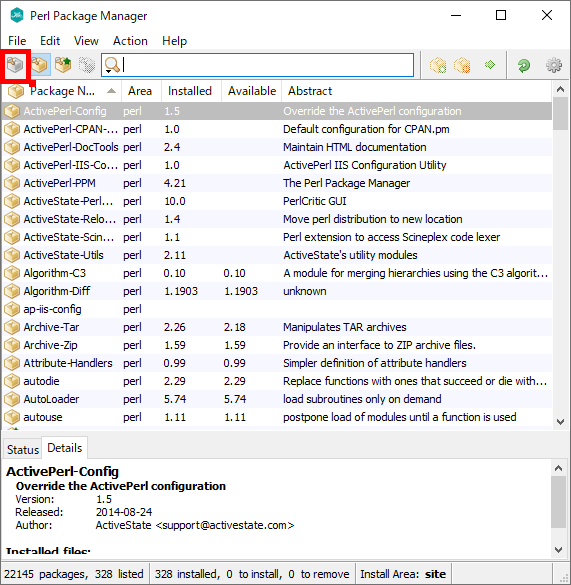This screenshot has width=571, height=585.
Task: Click the green run marked actions icon
Action: pos(490,65)
